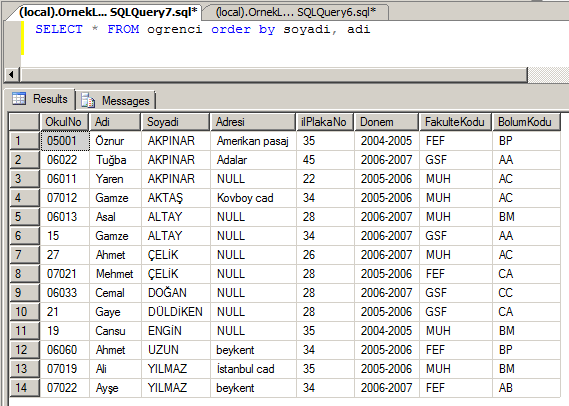
Task: Click the ilPlakaNo column header
Action: tap(325, 122)
